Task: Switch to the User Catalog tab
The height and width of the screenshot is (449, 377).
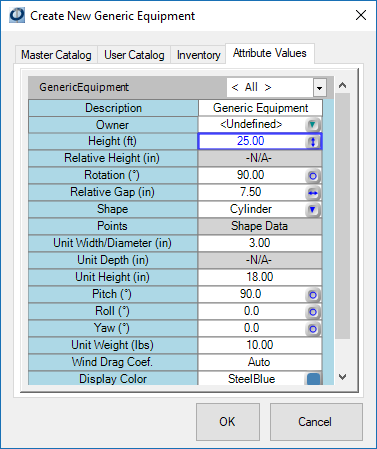Action: (x=134, y=55)
